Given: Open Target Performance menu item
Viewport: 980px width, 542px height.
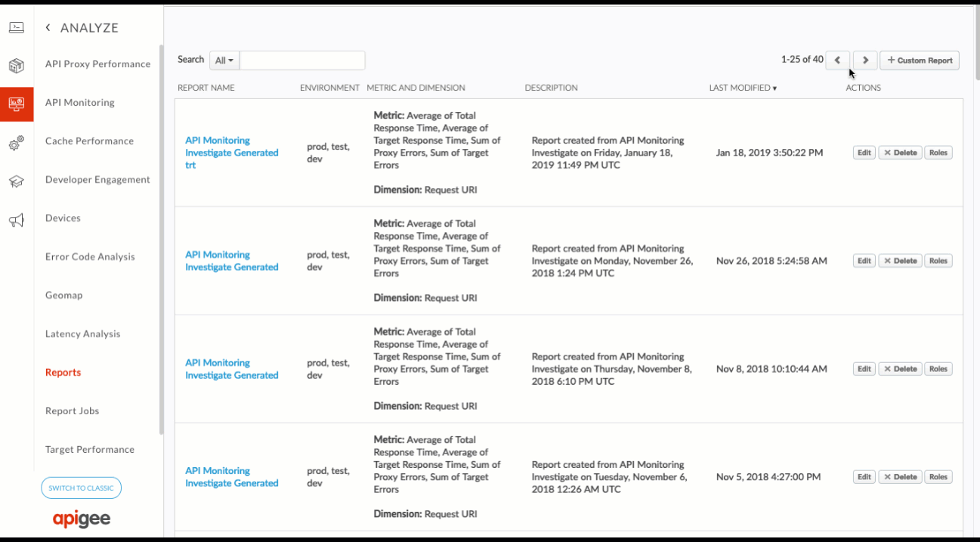Looking at the screenshot, I should (x=90, y=450).
